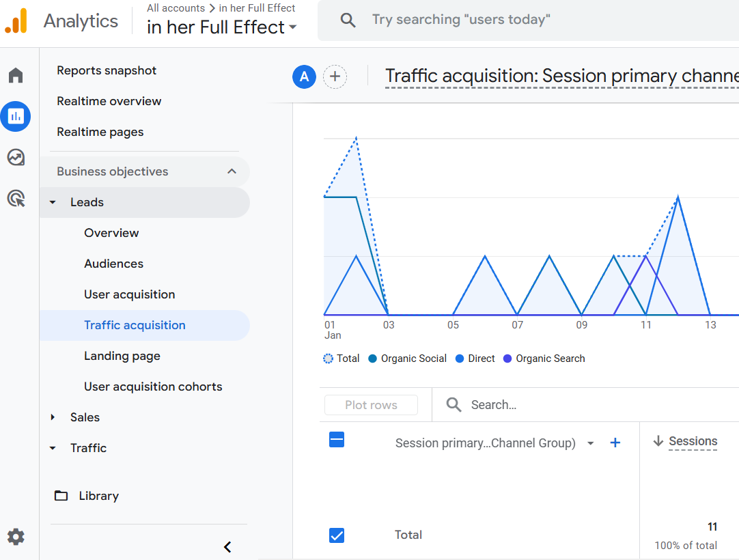The width and height of the screenshot is (739, 560).
Task: Click the '13' date axis label
Action: point(710,325)
